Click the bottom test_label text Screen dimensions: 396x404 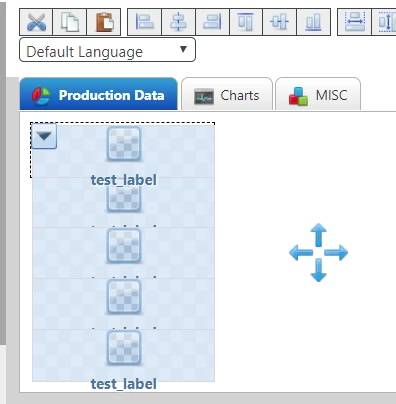coord(124,384)
